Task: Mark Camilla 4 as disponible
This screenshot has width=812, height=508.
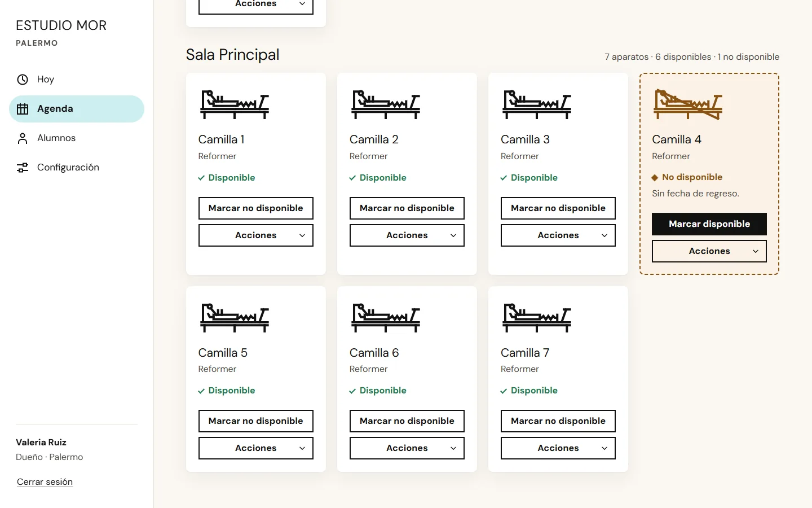Action: [709, 224]
